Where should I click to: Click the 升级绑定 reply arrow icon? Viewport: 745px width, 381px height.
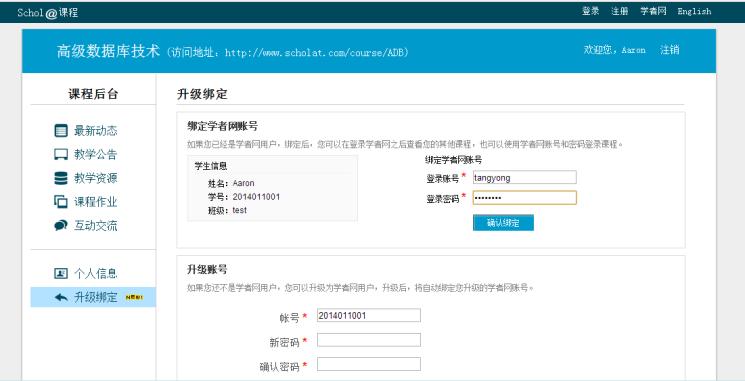(x=61, y=297)
